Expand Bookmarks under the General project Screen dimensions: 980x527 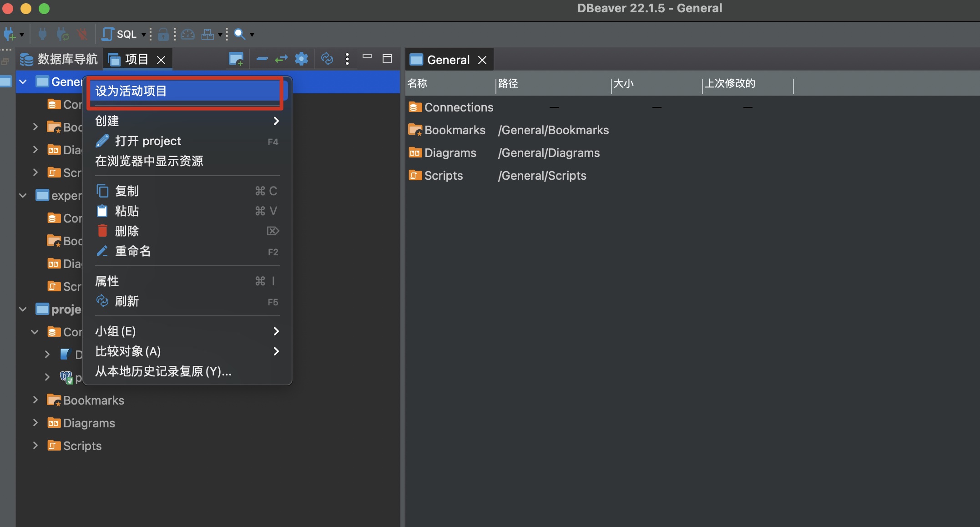pyautogui.click(x=35, y=127)
